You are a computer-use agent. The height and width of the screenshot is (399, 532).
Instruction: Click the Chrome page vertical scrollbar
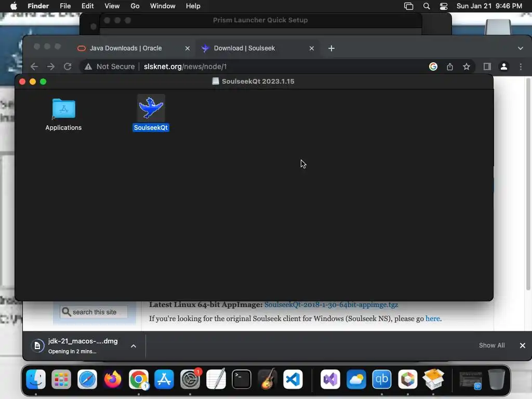click(528, 183)
